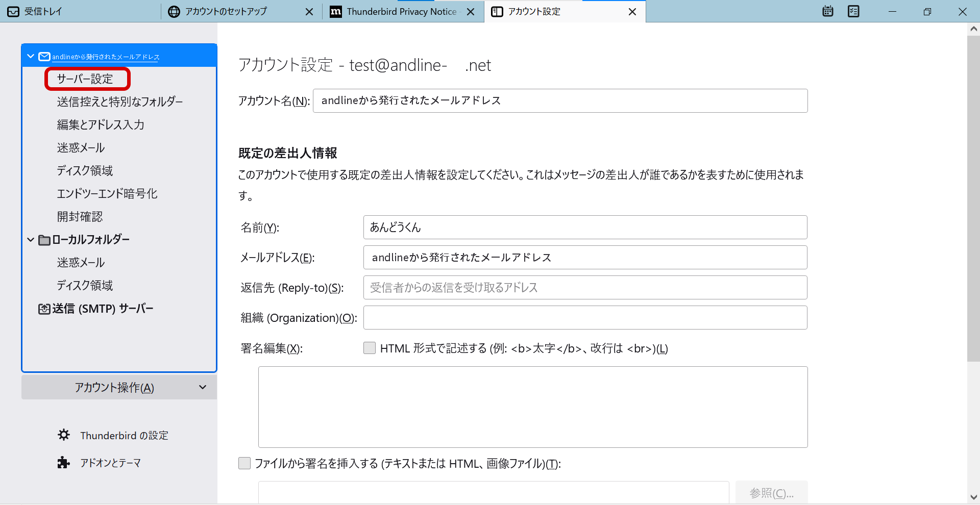Click the mail envelope icon of the account

(44, 57)
